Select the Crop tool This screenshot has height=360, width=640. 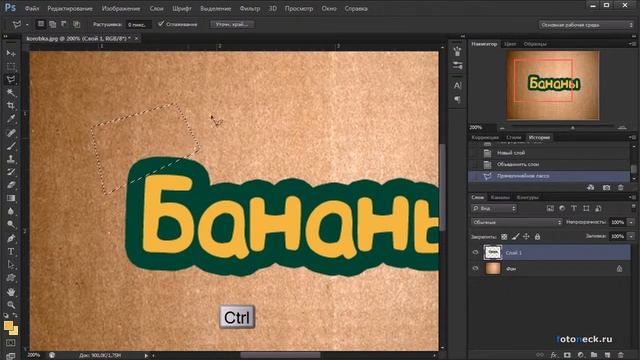pos(11,106)
